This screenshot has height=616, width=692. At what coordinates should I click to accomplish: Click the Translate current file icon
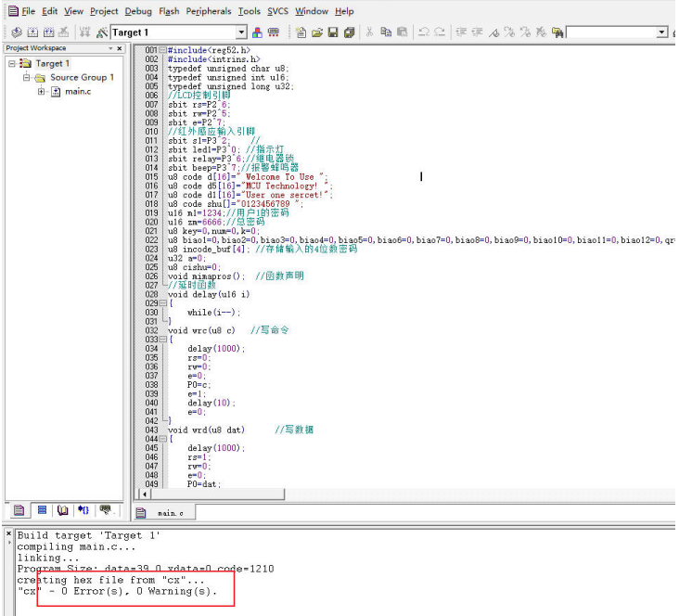(x=17, y=32)
